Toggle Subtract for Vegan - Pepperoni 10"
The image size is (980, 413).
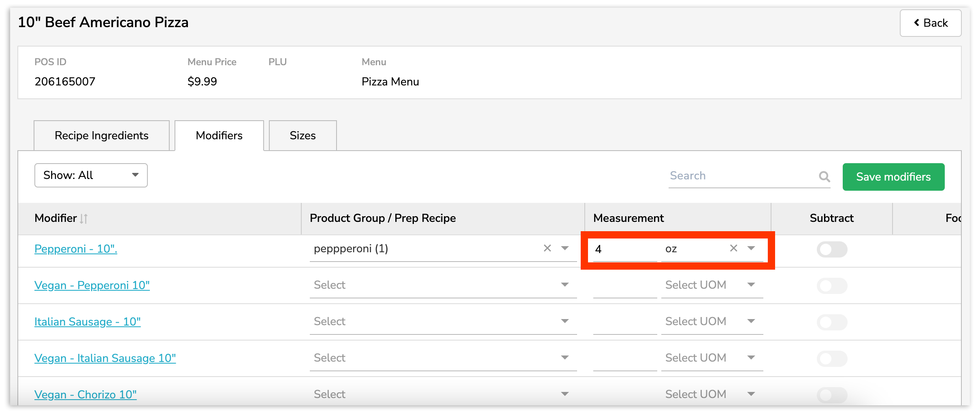[x=831, y=286]
